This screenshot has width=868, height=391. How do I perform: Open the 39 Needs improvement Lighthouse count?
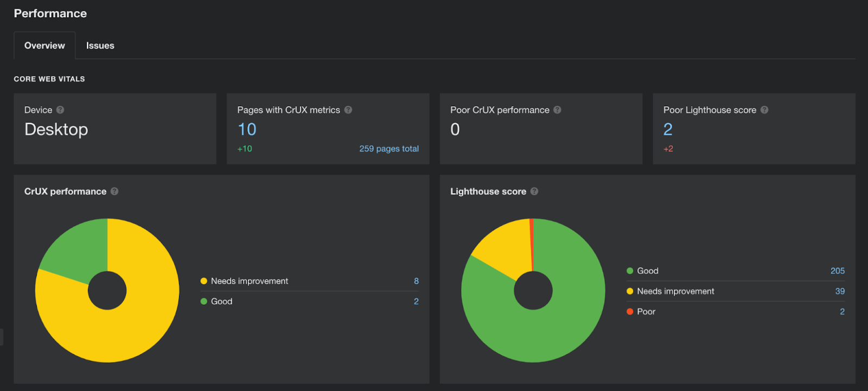(839, 291)
